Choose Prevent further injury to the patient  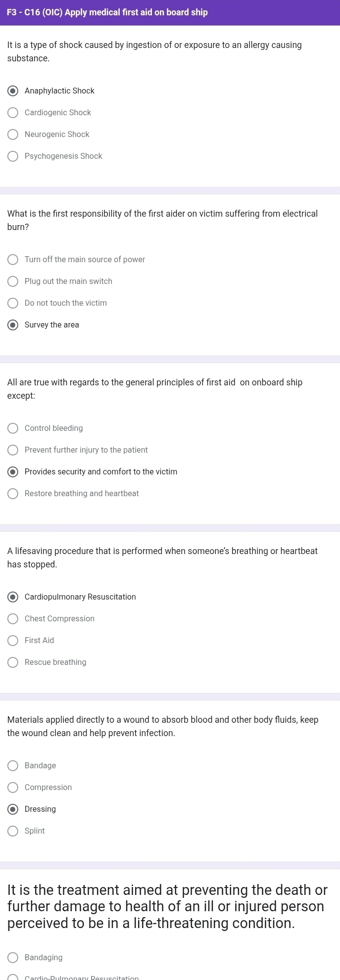click(13, 450)
